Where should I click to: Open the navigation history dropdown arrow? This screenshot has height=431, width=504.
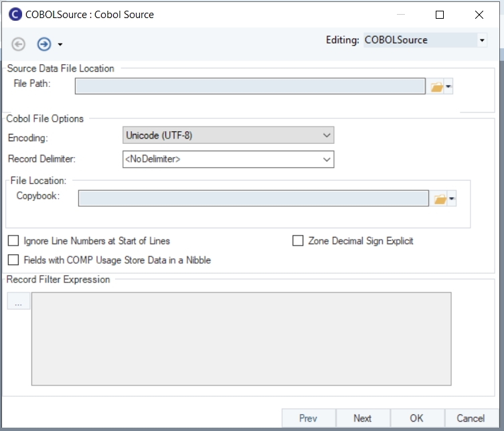click(x=60, y=45)
